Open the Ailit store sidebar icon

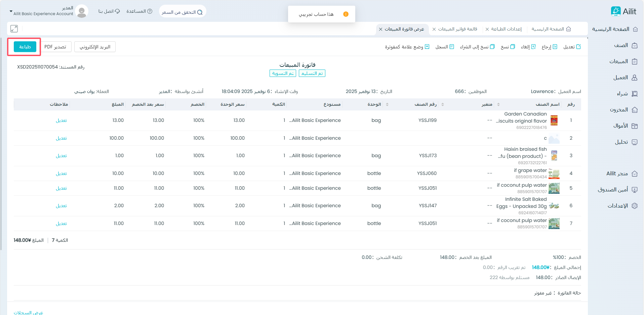point(635,174)
